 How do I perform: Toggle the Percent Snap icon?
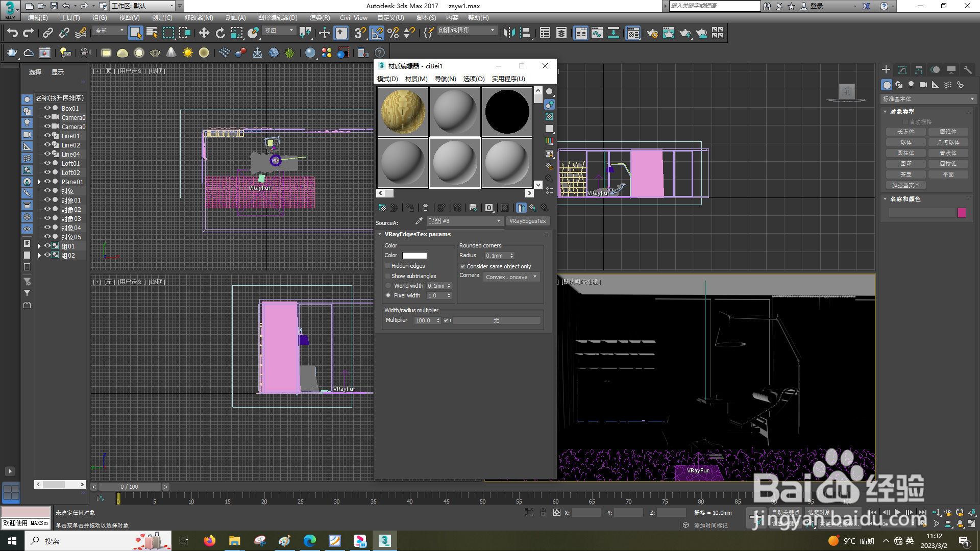point(393,33)
